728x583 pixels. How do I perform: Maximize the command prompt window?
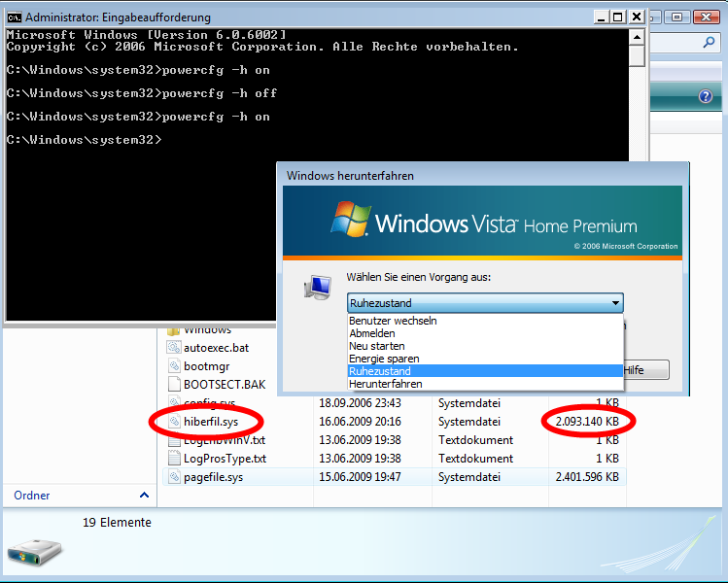618,17
